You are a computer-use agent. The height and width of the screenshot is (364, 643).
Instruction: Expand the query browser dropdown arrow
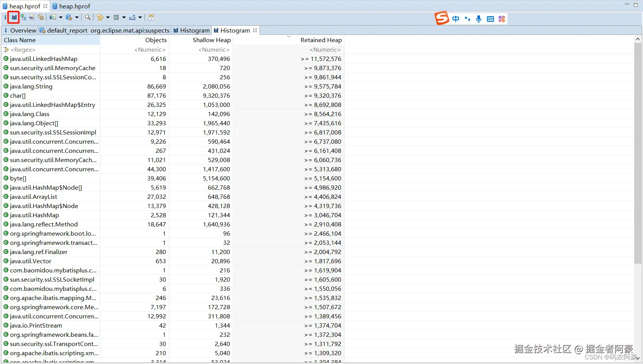click(77, 17)
